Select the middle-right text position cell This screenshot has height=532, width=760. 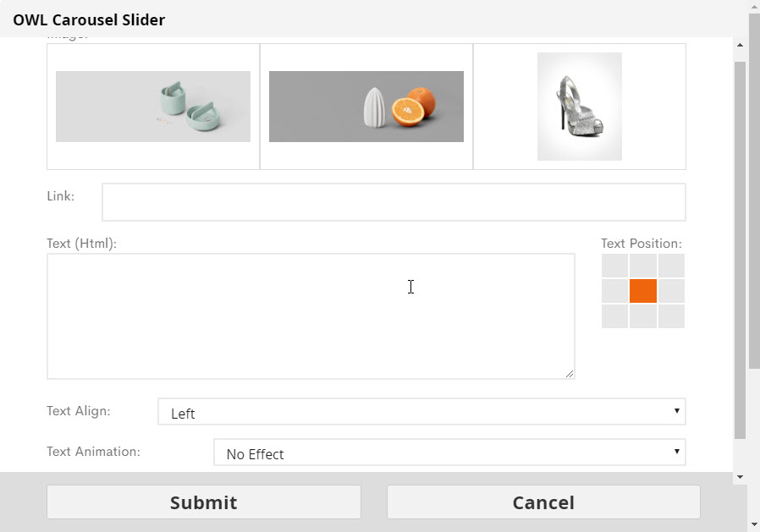pyautogui.click(x=671, y=291)
